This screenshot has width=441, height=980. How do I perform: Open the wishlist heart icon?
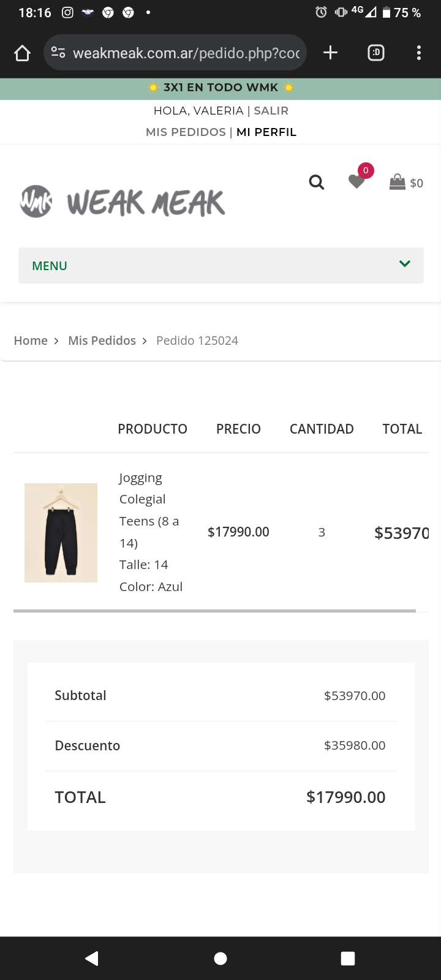click(x=356, y=181)
